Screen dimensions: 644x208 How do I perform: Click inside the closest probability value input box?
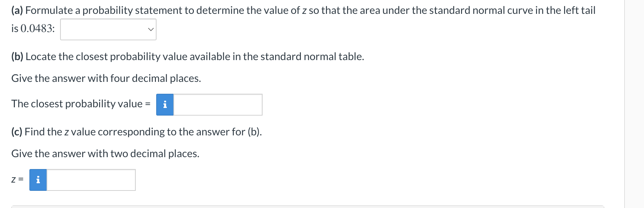coord(217,105)
